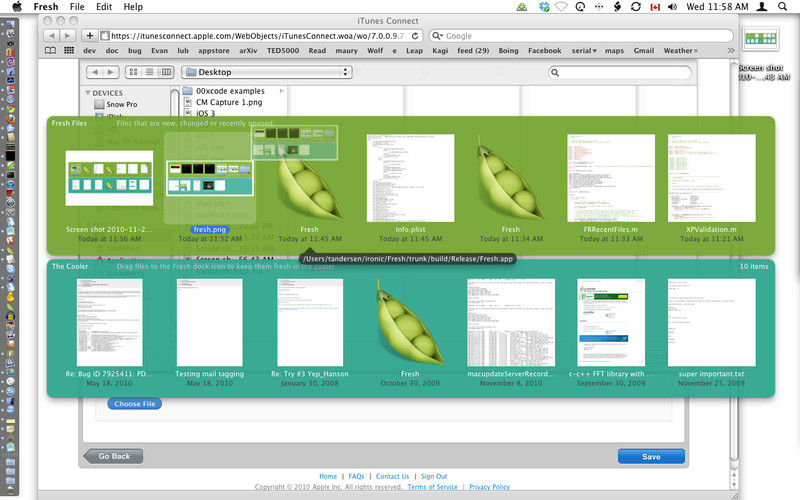This screenshot has width=800, height=500.
Task: Open Fresh app icon dated 11:34 AM
Action: click(x=510, y=180)
